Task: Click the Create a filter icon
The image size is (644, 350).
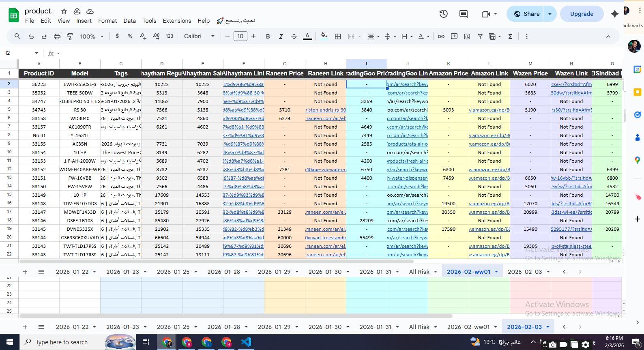Action: click(x=480, y=37)
